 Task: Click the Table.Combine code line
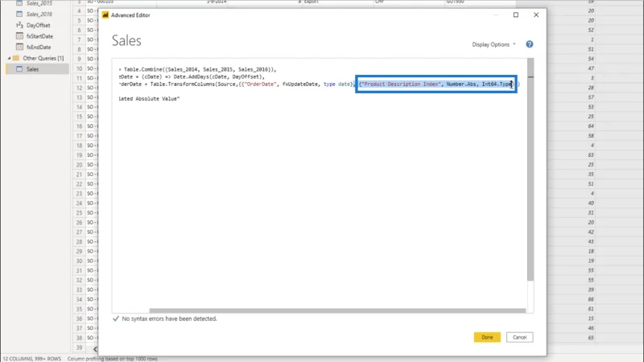197,69
